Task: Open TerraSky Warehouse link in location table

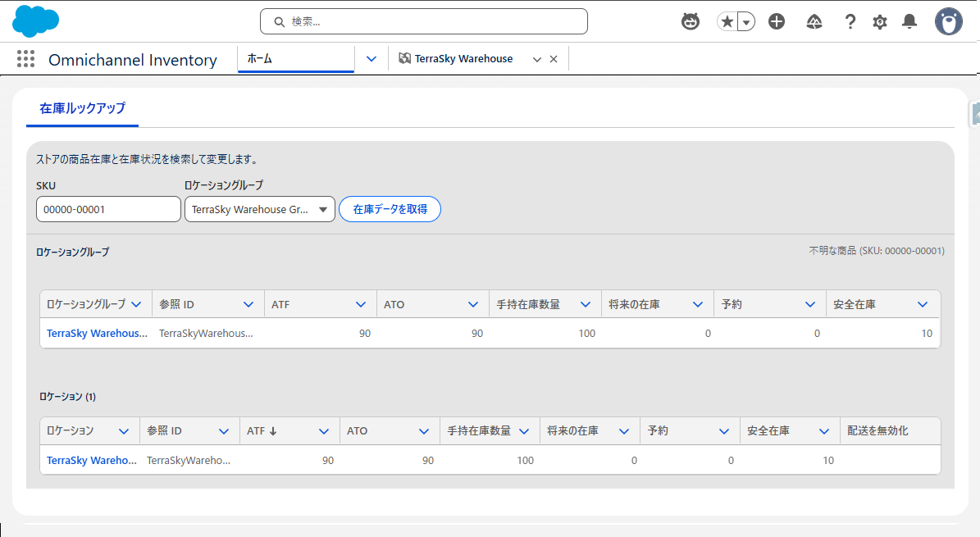Action: click(x=91, y=460)
